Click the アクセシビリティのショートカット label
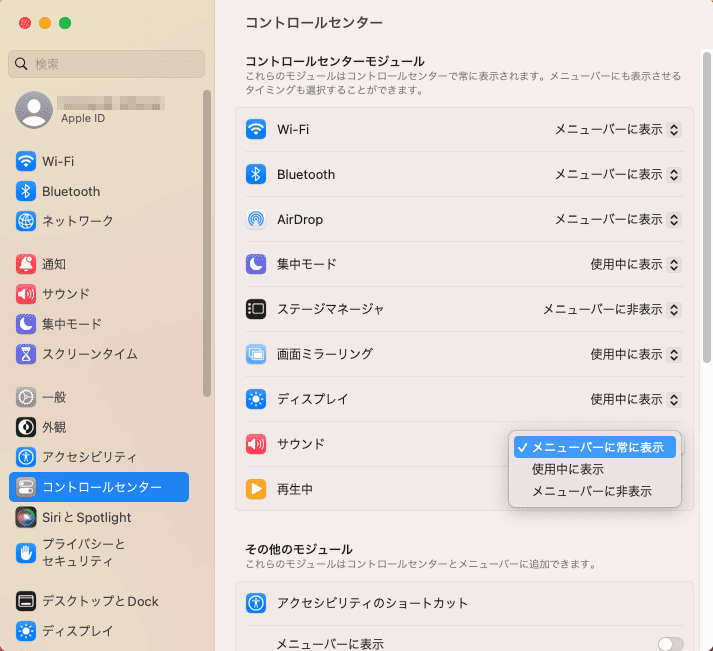 click(372, 603)
